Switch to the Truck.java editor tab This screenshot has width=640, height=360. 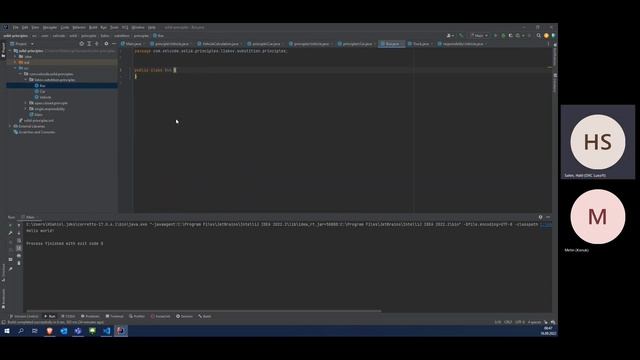click(420, 44)
